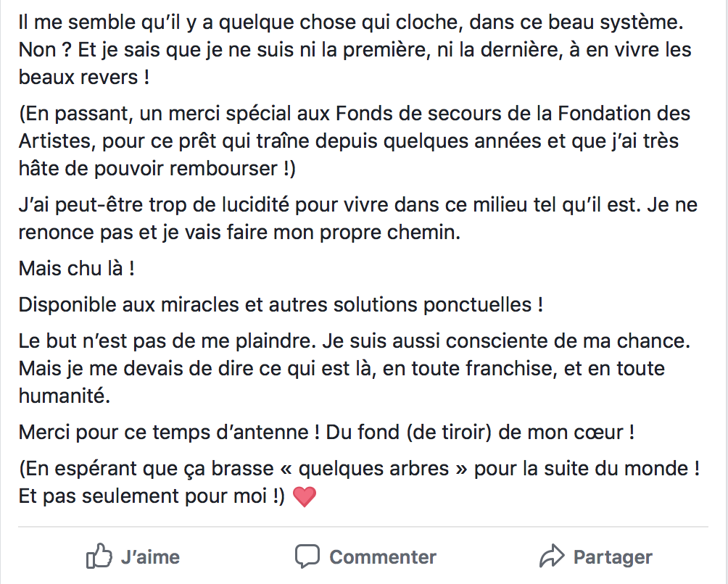Click the "En passant, un merci spécial" paragraph

(x=355, y=141)
